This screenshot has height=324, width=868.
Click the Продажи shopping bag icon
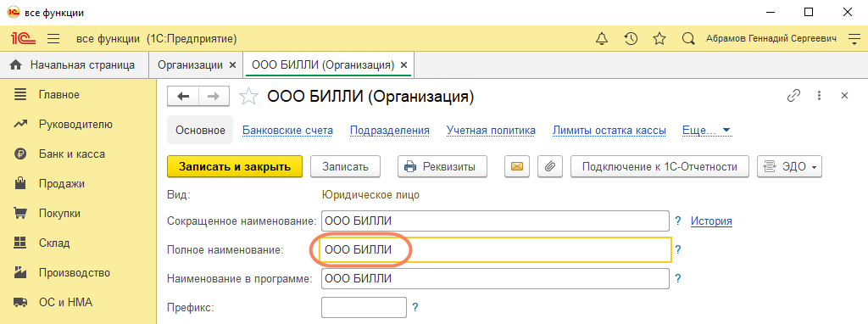20,183
